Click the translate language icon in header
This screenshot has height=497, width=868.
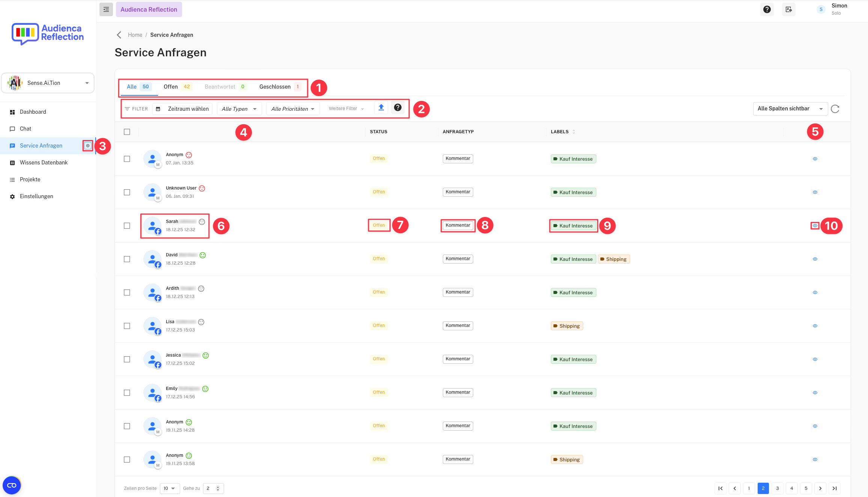click(788, 9)
